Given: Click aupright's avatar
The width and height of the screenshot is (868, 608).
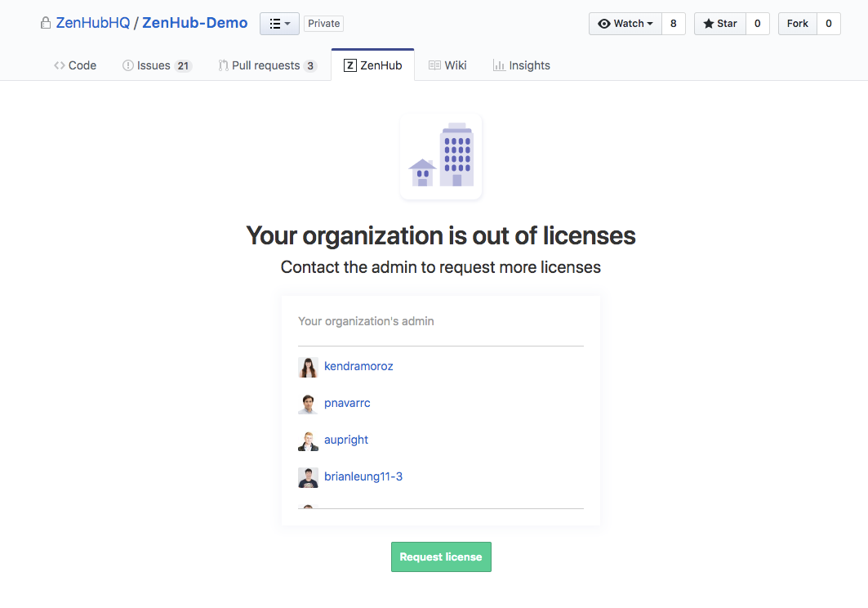Looking at the screenshot, I should 309,440.
